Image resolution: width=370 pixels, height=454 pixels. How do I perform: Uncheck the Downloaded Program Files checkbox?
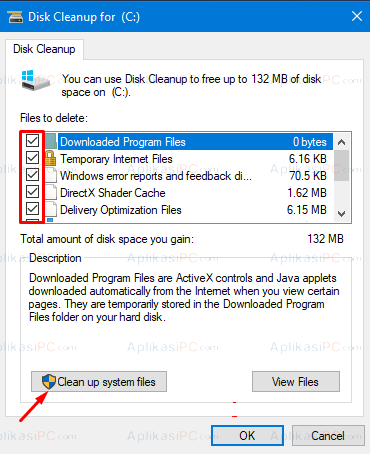click(32, 141)
